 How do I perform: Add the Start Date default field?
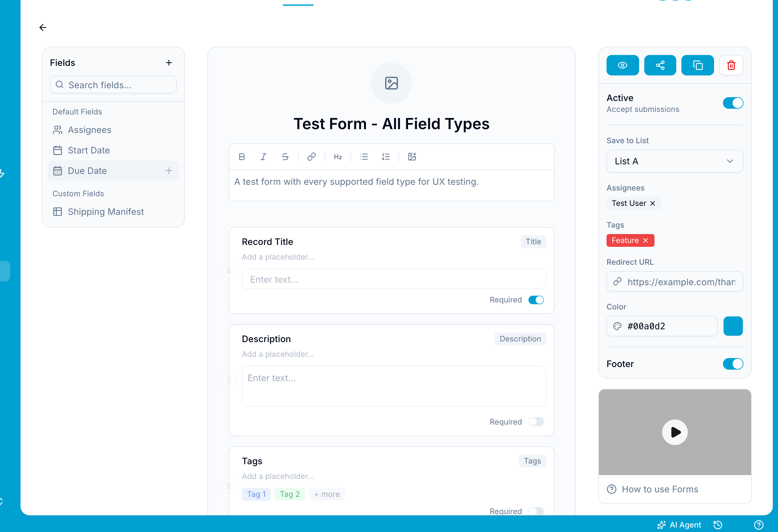pyautogui.click(x=113, y=150)
